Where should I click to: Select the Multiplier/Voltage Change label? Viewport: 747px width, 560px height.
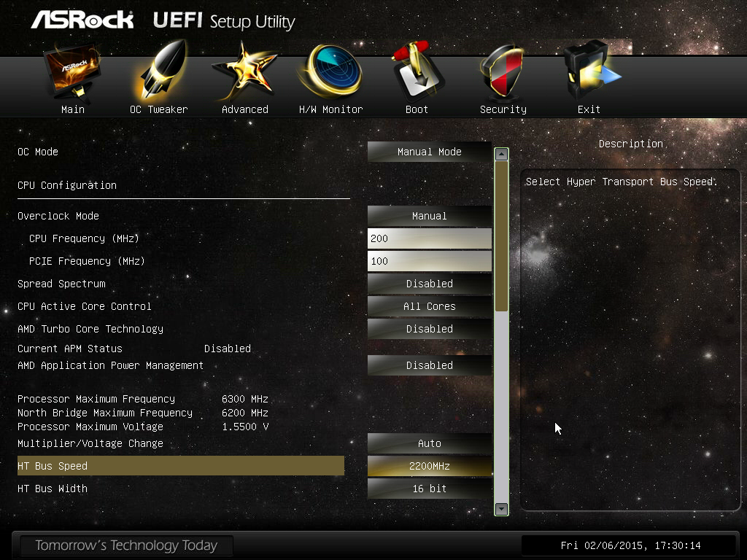(x=90, y=443)
